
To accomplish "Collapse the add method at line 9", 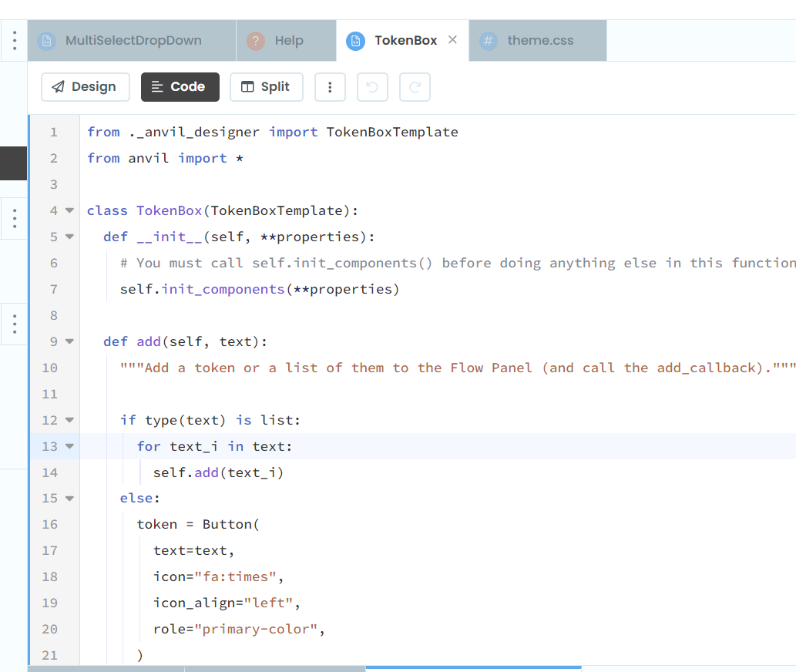I will [x=69, y=341].
